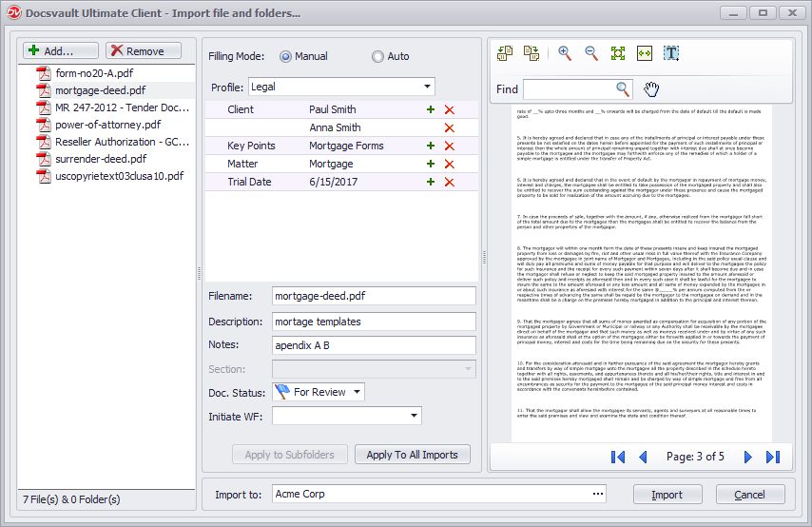Remove the Paul Smith client value
812x527 pixels.
(450, 109)
